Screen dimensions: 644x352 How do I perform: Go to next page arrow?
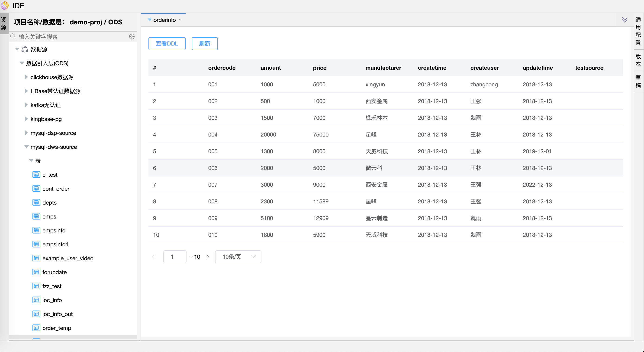point(207,257)
